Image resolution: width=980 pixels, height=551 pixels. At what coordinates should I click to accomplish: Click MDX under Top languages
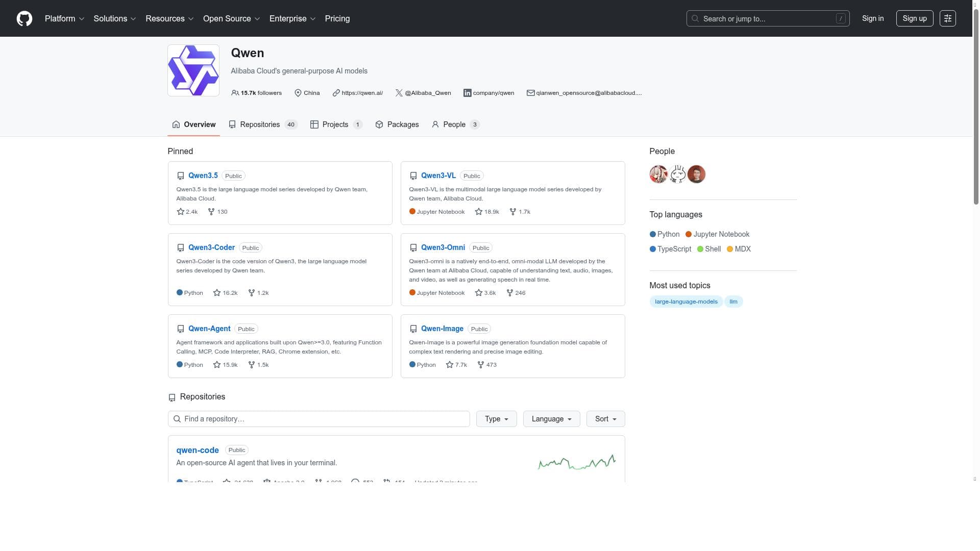tap(739, 249)
